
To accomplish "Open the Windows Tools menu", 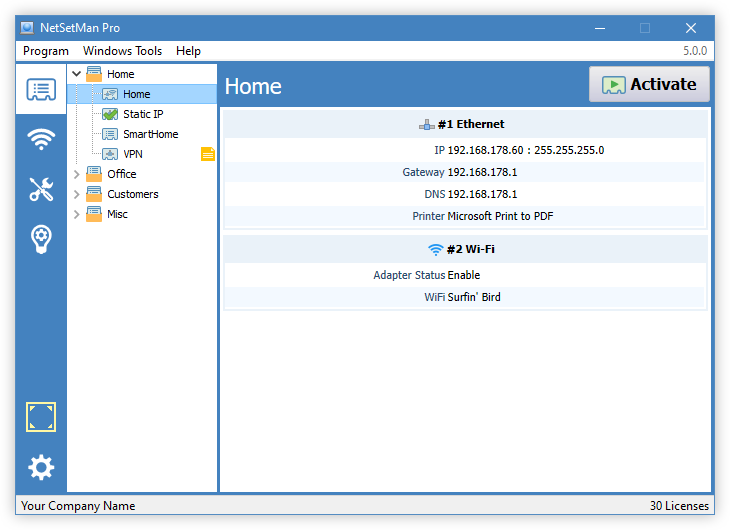I will [x=122, y=51].
